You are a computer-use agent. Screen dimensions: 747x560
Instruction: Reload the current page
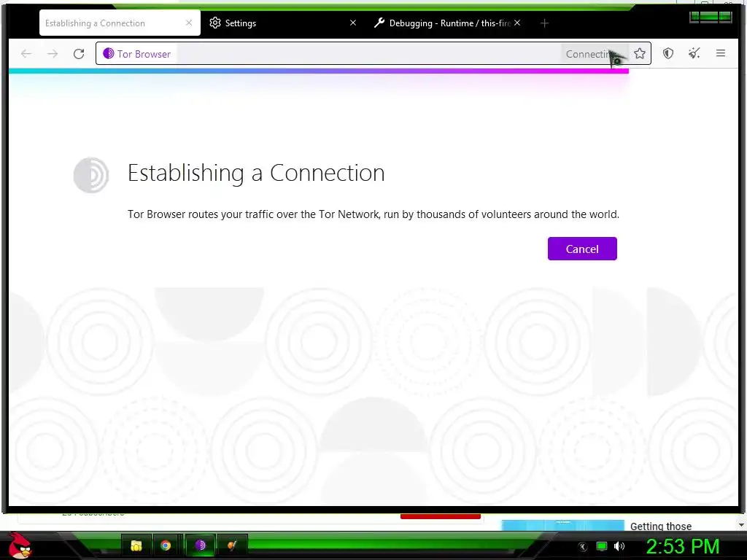click(x=79, y=54)
